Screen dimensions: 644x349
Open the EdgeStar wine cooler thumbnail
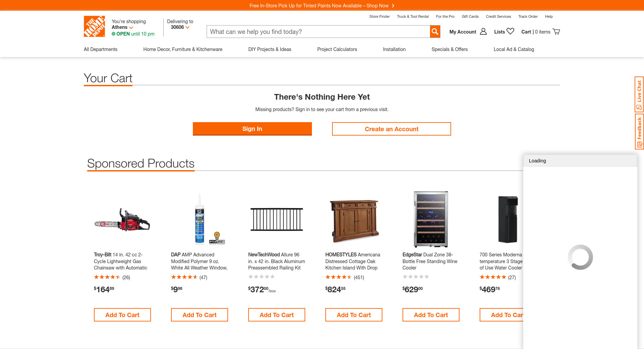click(431, 219)
